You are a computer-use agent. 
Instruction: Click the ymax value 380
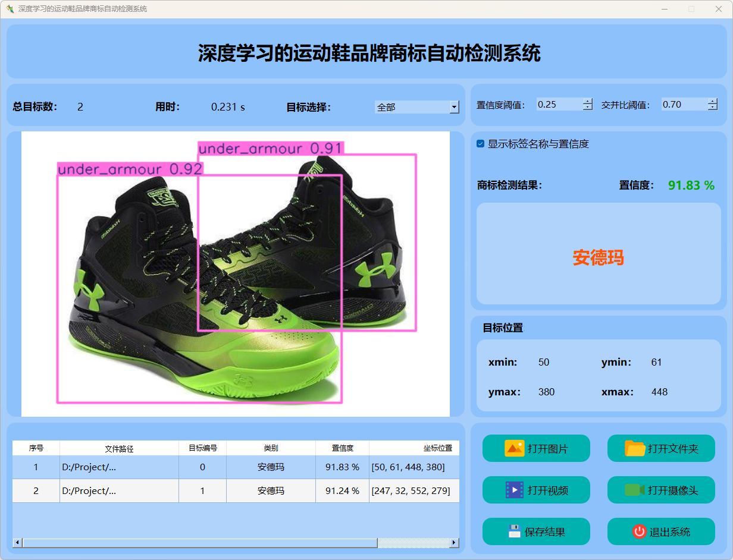546,392
